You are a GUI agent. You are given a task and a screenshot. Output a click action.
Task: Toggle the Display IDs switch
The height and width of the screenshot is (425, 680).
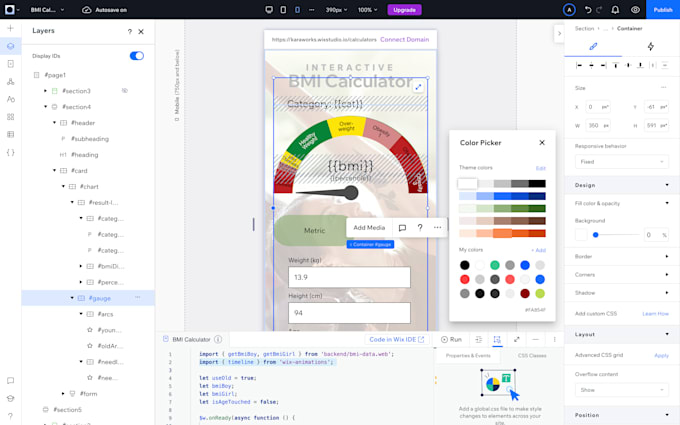pos(137,56)
